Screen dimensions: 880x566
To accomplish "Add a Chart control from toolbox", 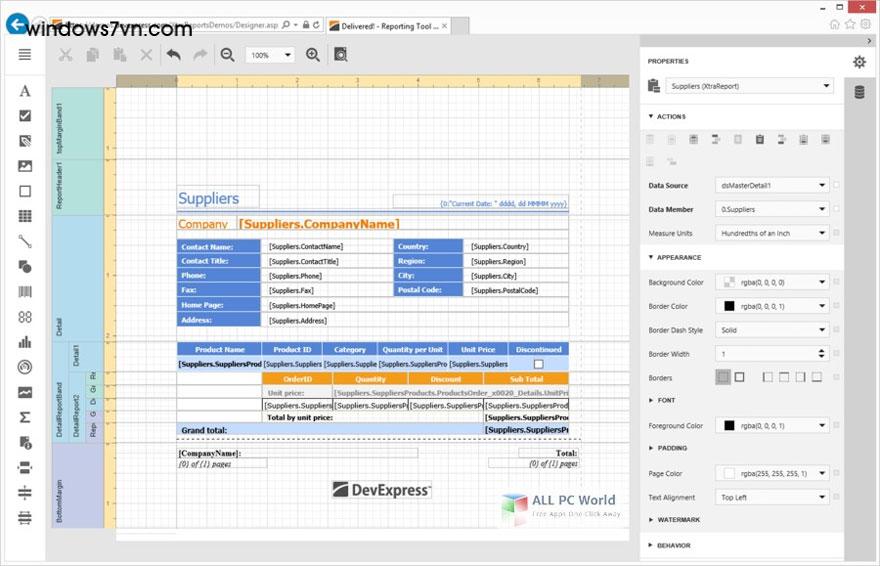I will click(x=25, y=342).
